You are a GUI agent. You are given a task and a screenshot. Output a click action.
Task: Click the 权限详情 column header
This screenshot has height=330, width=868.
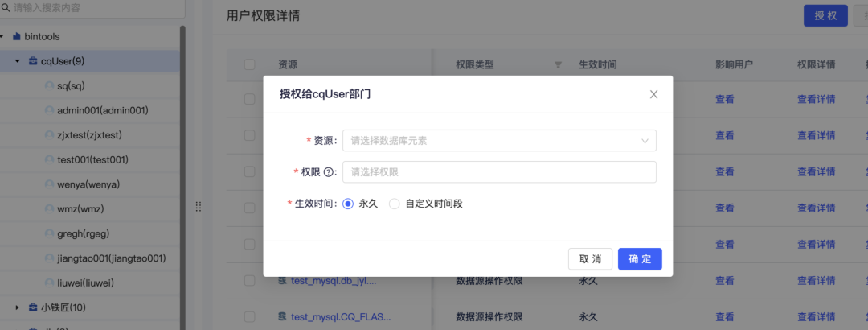point(816,65)
